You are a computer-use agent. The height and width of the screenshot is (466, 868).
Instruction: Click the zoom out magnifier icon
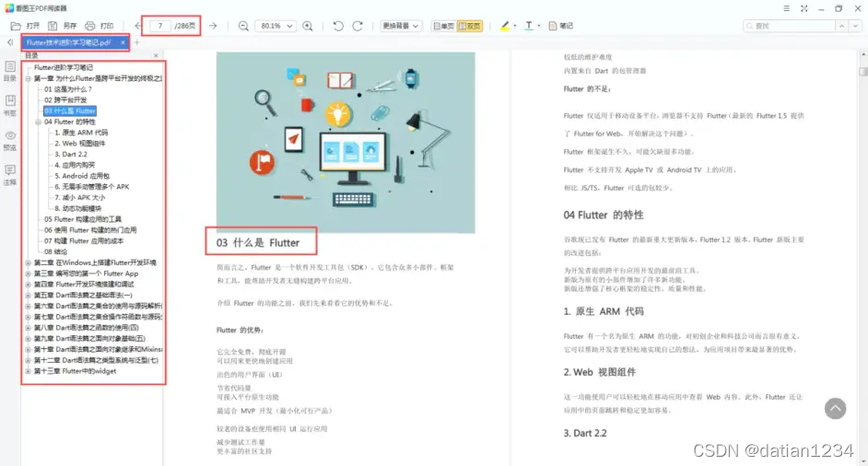(243, 26)
